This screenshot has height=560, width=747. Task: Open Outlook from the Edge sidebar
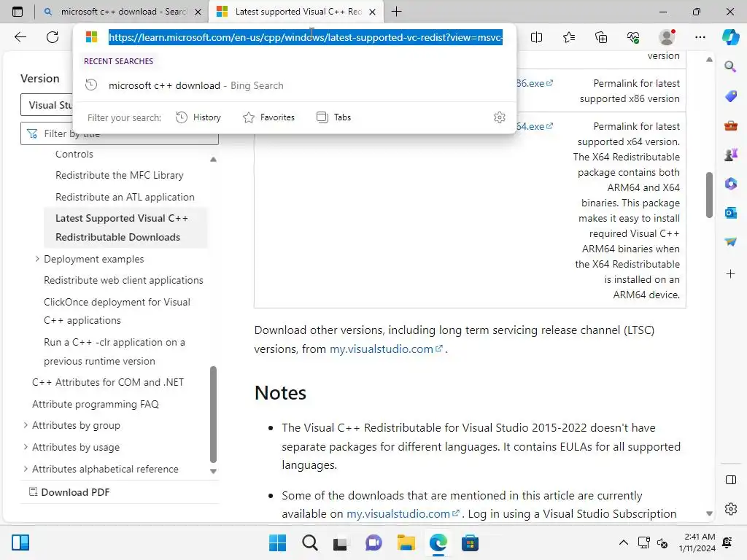point(730,213)
